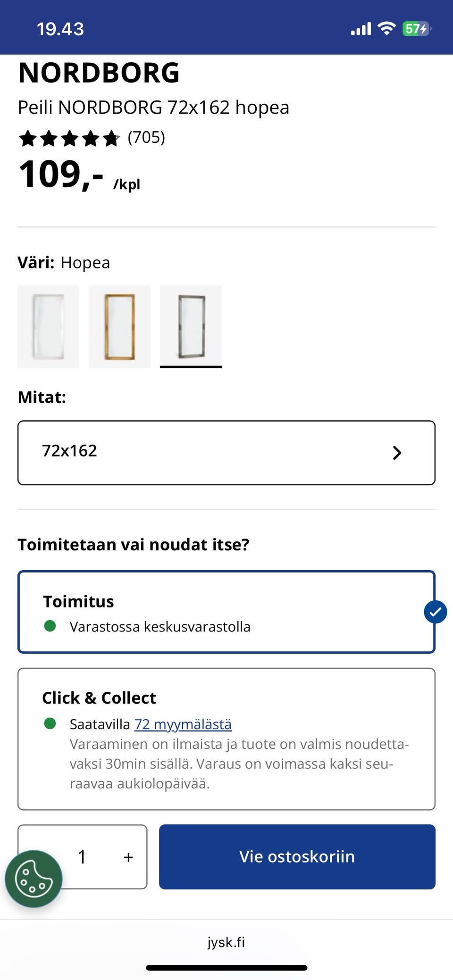Tap the star rating icons
Screen dimensions: 453x980
(69, 138)
